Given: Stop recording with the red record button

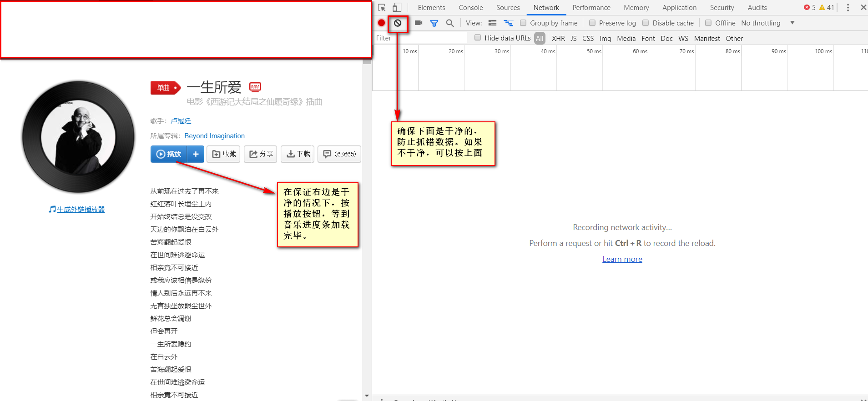Looking at the screenshot, I should (382, 23).
